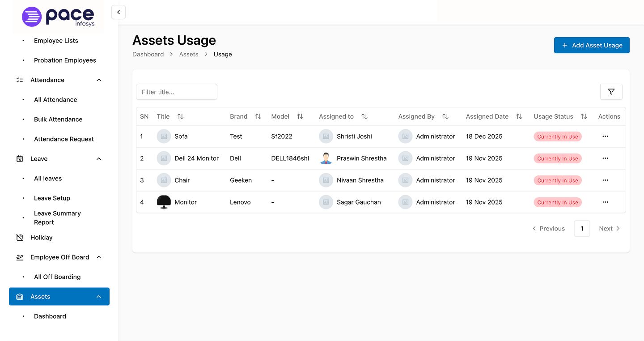Click Sagar Gauchan's avatar placeholder
Viewport: 644px width, 341px height.
(x=326, y=202)
